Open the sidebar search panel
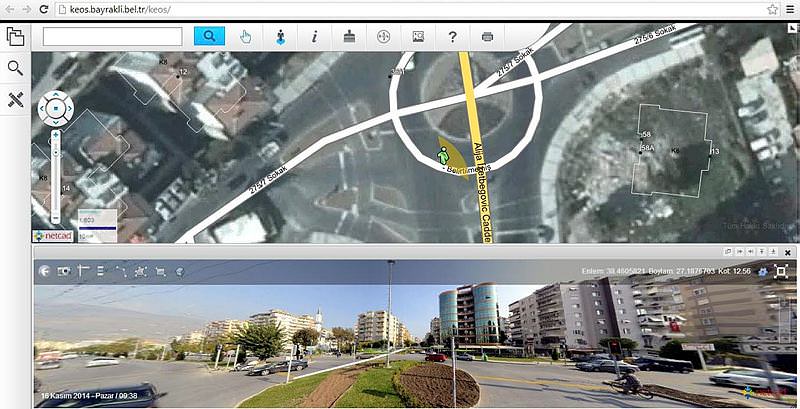The height and width of the screenshot is (409, 800). click(15, 68)
